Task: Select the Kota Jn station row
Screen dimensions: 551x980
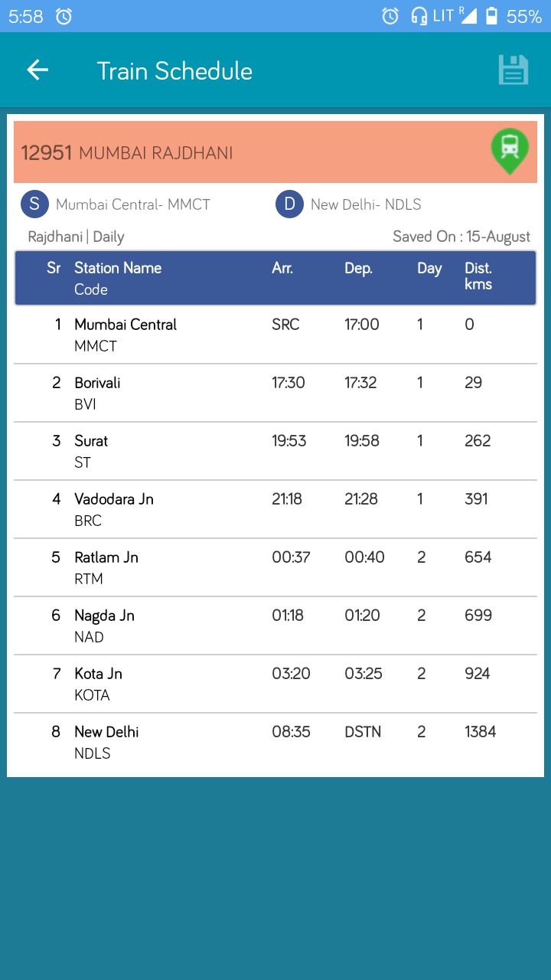Action: click(275, 684)
